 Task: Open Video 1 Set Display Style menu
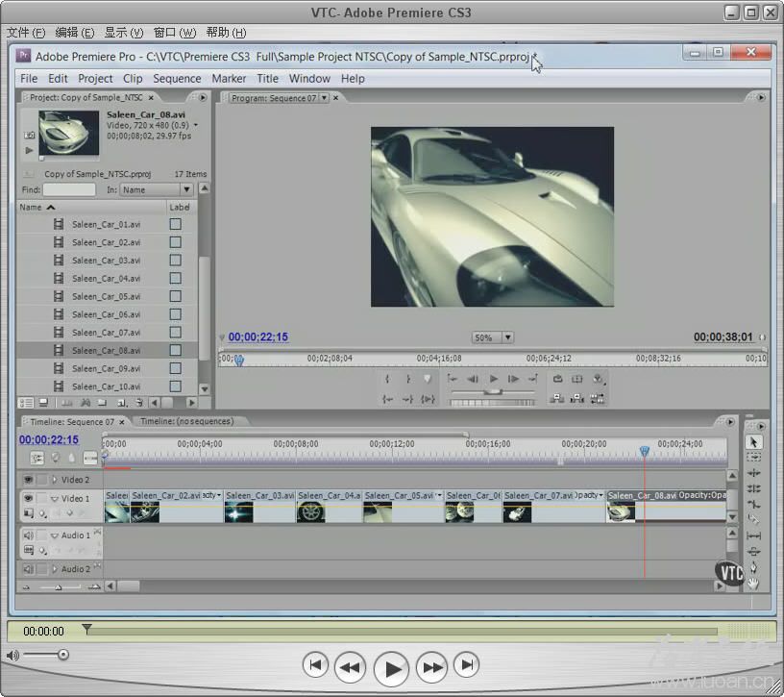[x=29, y=512]
